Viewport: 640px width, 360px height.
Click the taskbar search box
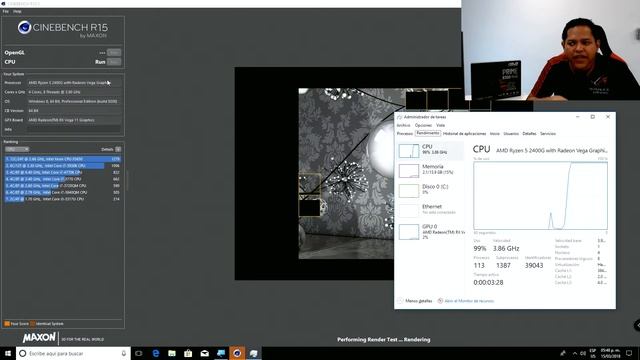coord(73,353)
